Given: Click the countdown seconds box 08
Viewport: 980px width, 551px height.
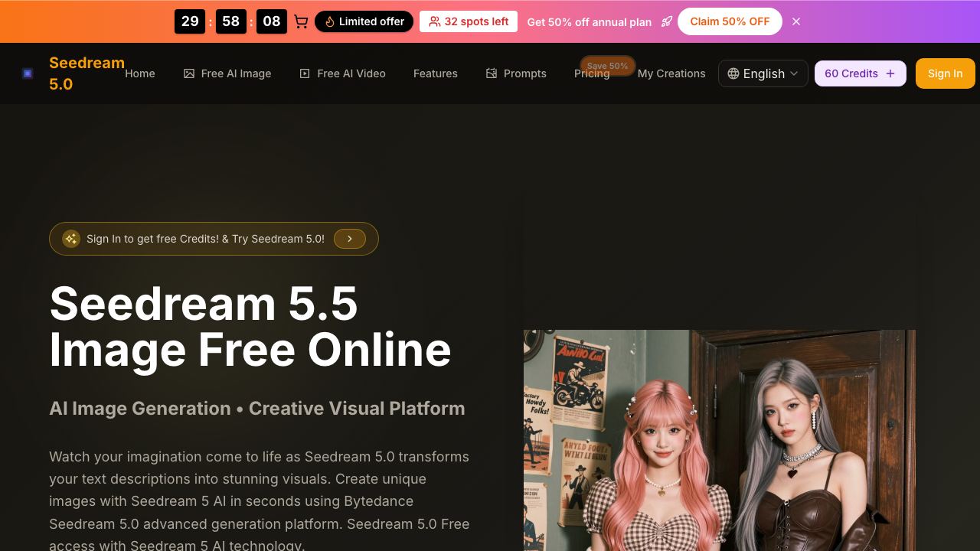Looking at the screenshot, I should click(272, 21).
